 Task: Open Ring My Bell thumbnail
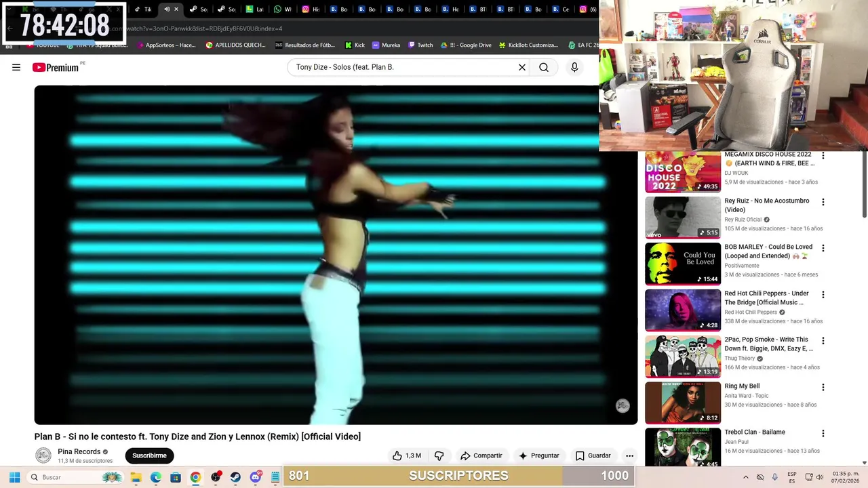pos(683,403)
